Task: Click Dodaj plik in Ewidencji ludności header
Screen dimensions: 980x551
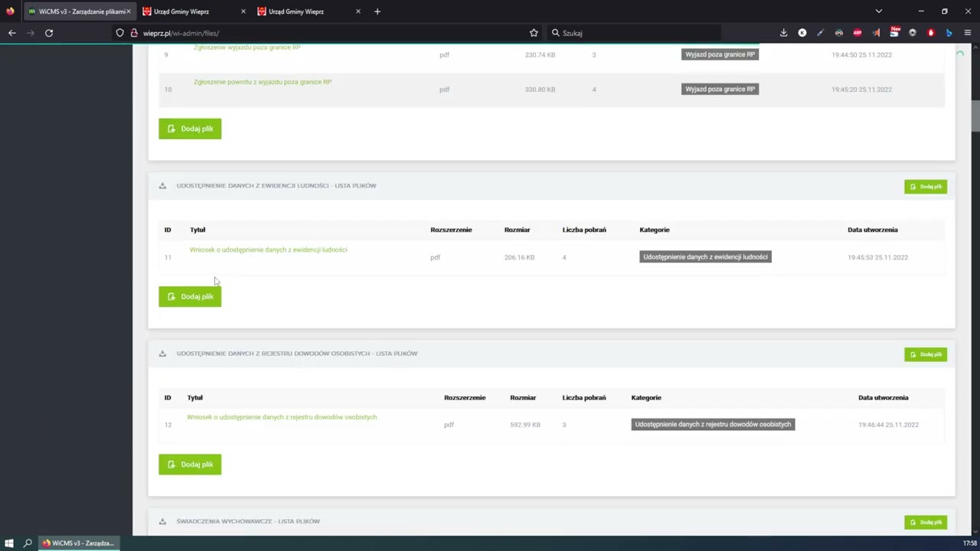Action: (x=926, y=187)
